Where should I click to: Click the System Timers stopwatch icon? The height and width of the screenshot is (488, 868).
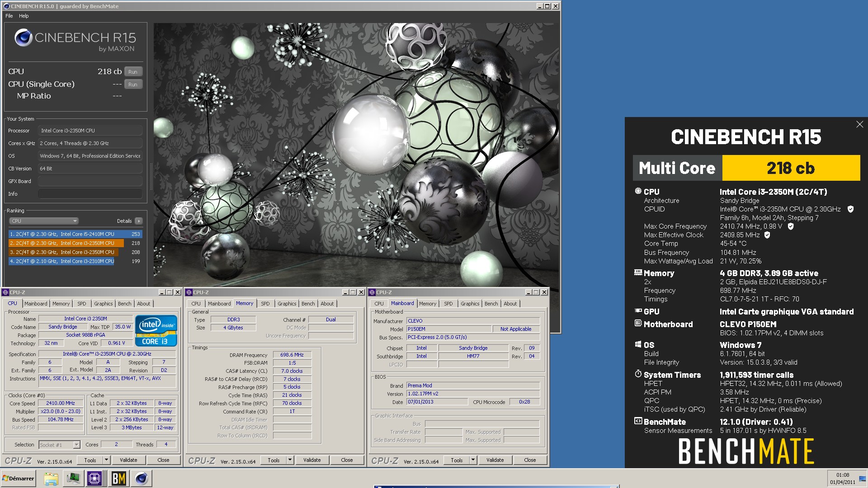tap(638, 374)
